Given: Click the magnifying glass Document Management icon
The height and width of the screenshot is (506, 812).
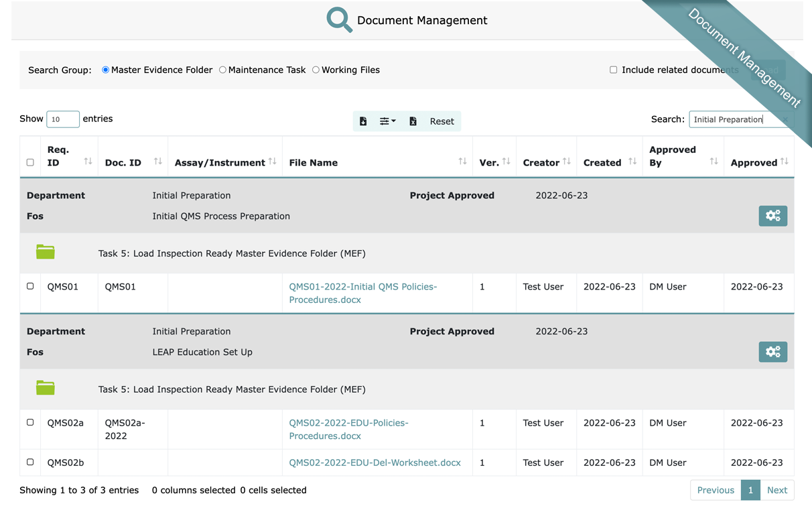Looking at the screenshot, I should [x=339, y=20].
